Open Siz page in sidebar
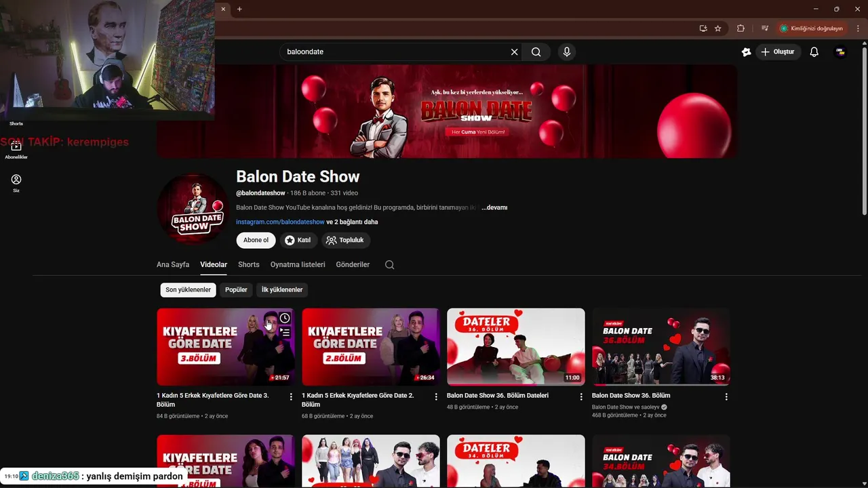 click(x=16, y=183)
